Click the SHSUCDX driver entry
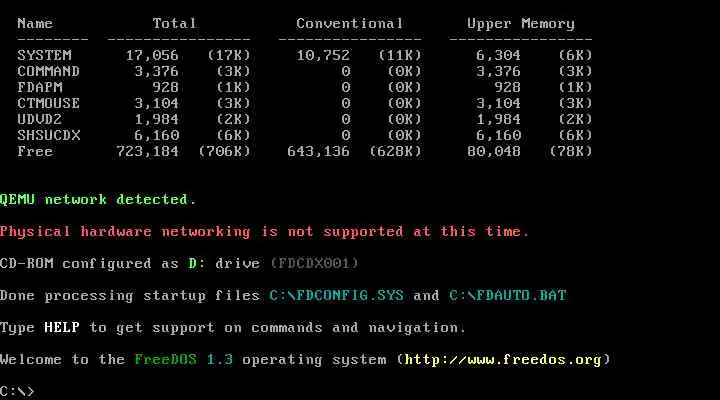 coord(49,136)
